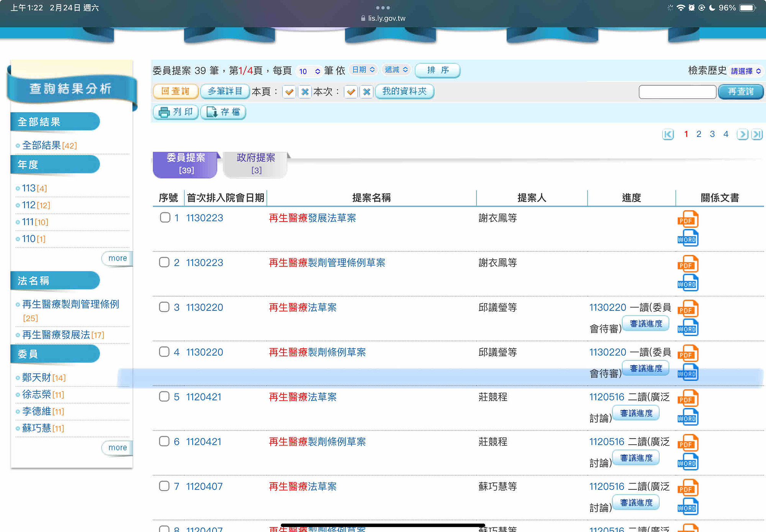This screenshot has height=532, width=766.
Task: Filter by 全部結果 [42]
Action: [49, 145]
